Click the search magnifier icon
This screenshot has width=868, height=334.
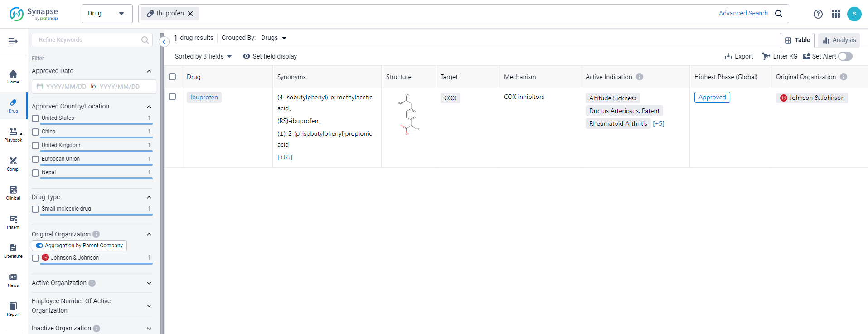(779, 14)
